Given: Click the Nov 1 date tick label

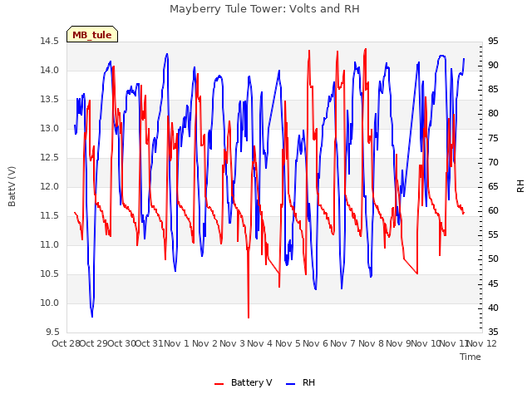Looking at the screenshot, I should (176, 343).
